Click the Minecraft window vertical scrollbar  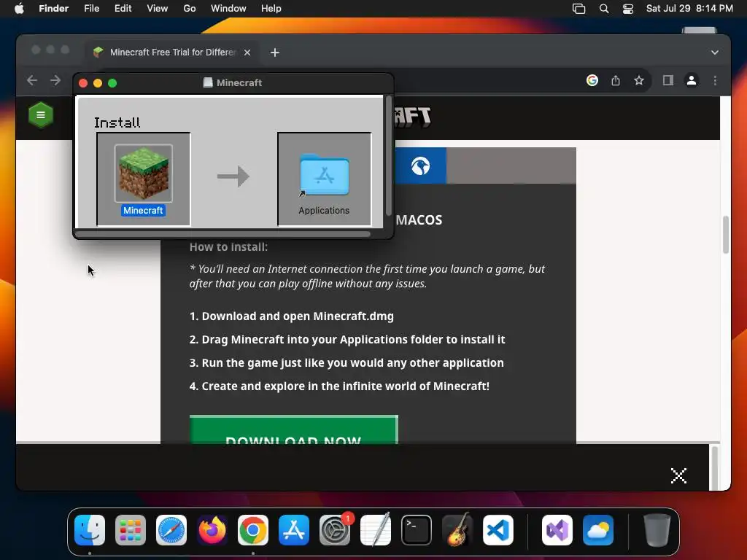389,156
